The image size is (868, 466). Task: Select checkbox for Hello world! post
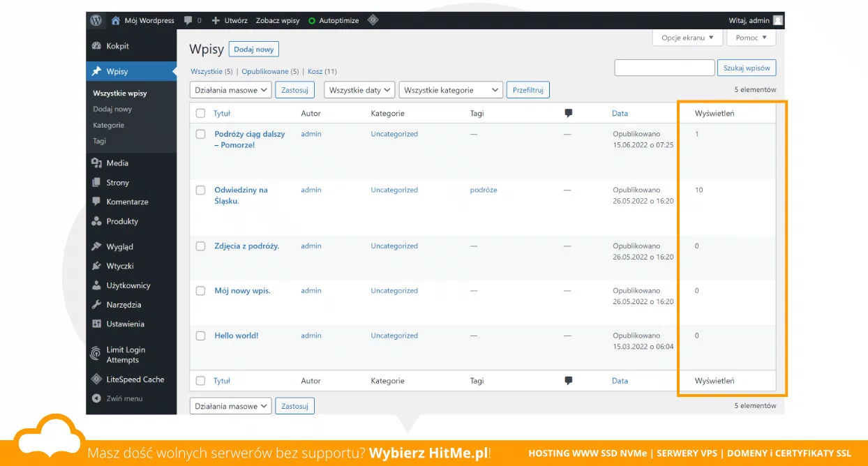coord(201,336)
